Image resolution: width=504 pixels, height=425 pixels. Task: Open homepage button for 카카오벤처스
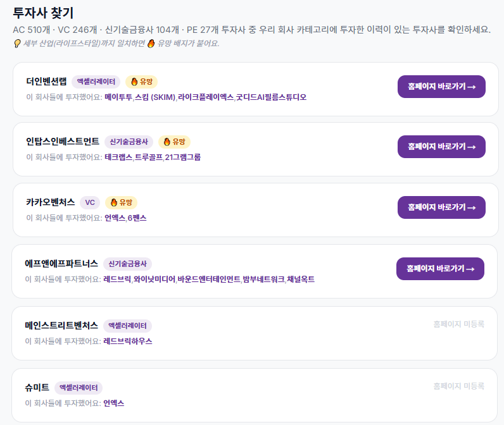(441, 207)
